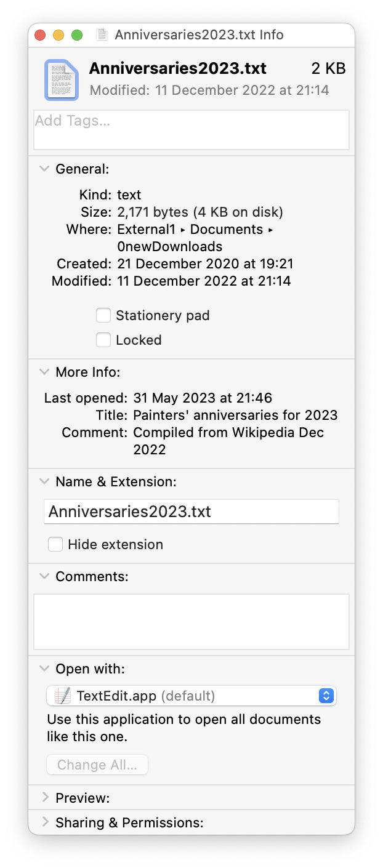Screen dimensions: 383x868
Task: Click the TextEdit app icon in Open with
Action: pos(62,696)
